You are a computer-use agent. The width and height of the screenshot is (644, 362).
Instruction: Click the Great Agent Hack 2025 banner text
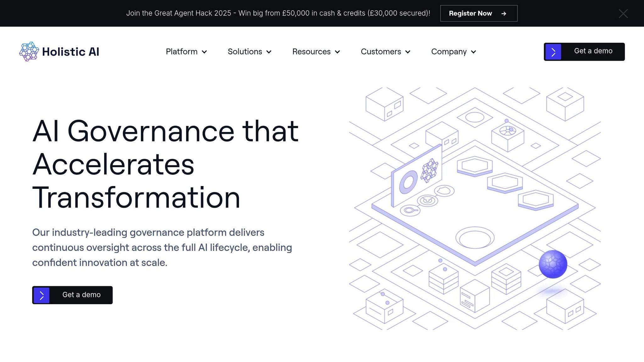pyautogui.click(x=278, y=13)
